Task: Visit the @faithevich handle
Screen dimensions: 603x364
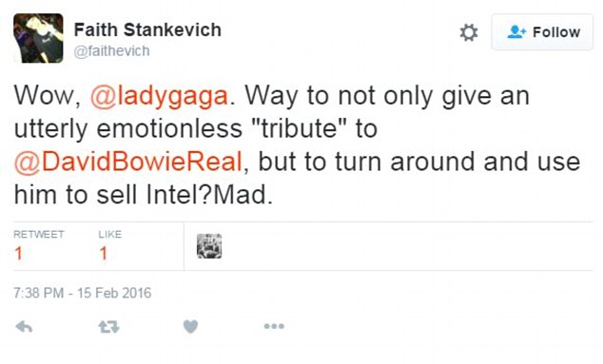Action: 111,50
